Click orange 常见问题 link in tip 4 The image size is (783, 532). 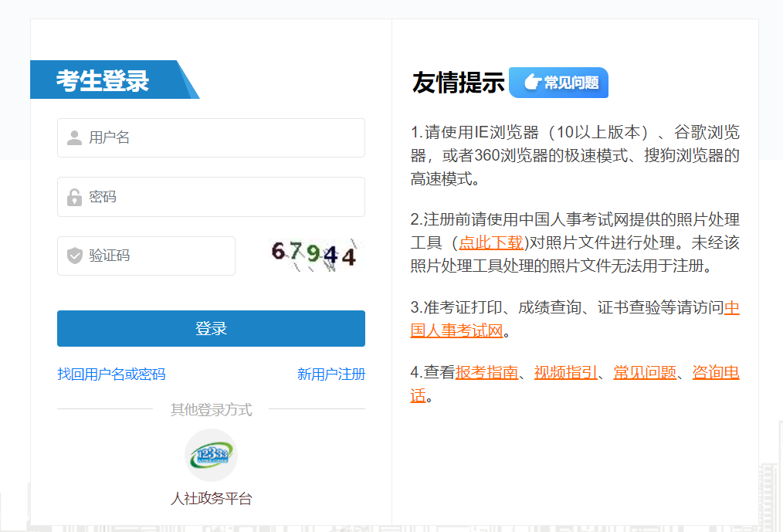click(645, 373)
